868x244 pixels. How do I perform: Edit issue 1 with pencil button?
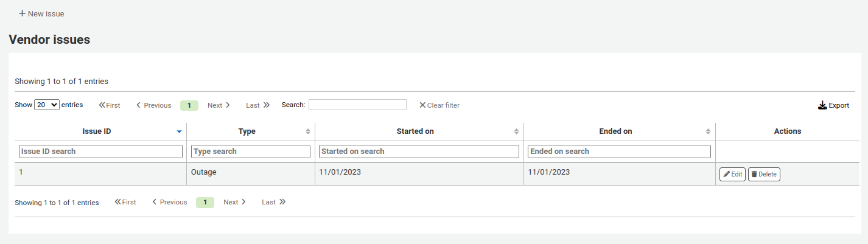[x=732, y=174]
